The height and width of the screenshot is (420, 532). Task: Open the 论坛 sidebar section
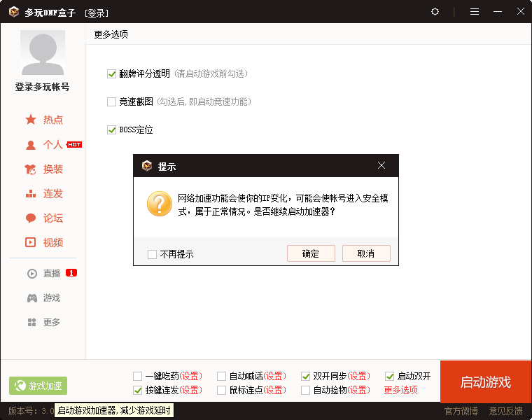point(53,218)
